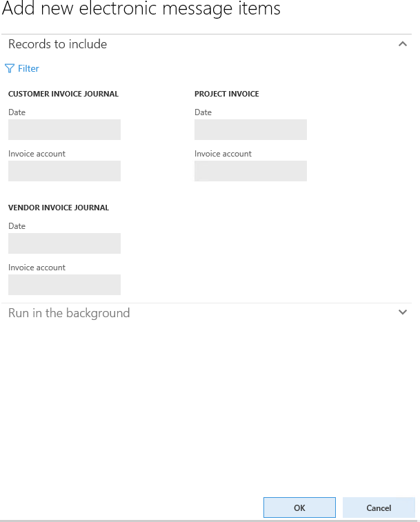The image size is (420, 522).
Task: Collapse the Records to include section chevron
Action: (403, 44)
